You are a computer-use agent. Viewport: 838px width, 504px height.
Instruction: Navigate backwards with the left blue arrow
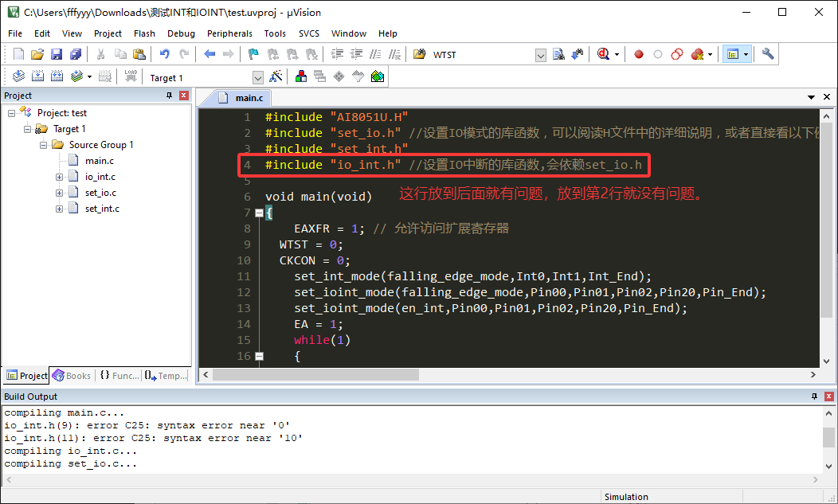pos(209,54)
